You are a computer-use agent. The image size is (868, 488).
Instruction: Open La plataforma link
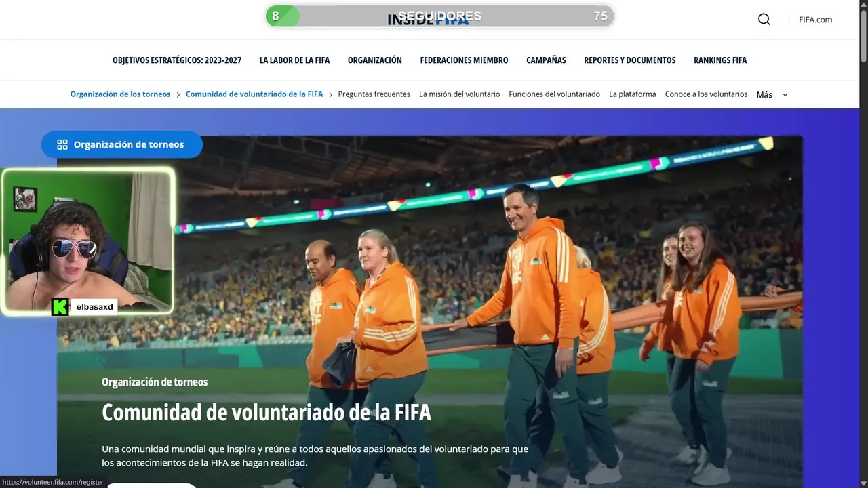pyautogui.click(x=633, y=94)
